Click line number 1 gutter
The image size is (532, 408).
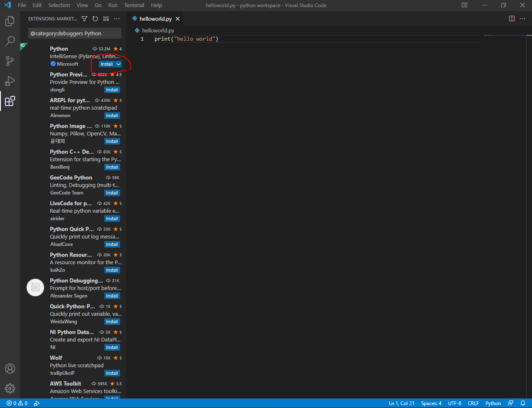(x=142, y=39)
